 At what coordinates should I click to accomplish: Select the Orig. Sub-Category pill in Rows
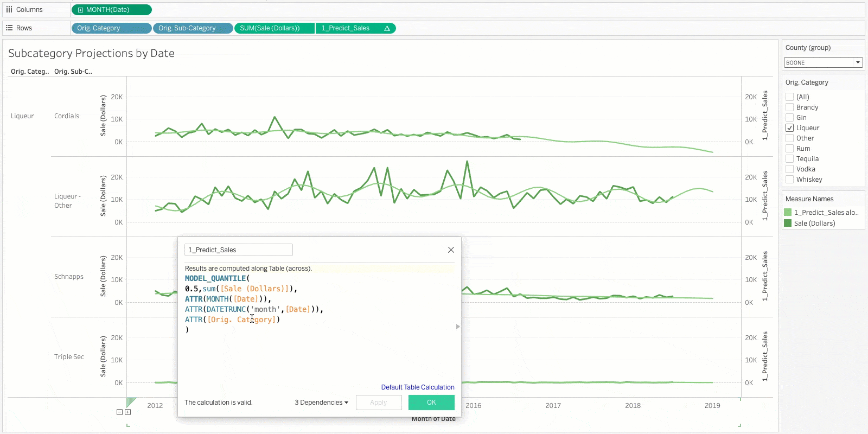tap(193, 28)
